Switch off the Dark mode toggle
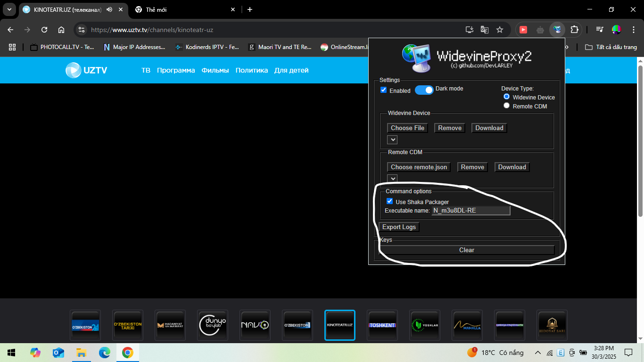 (424, 90)
